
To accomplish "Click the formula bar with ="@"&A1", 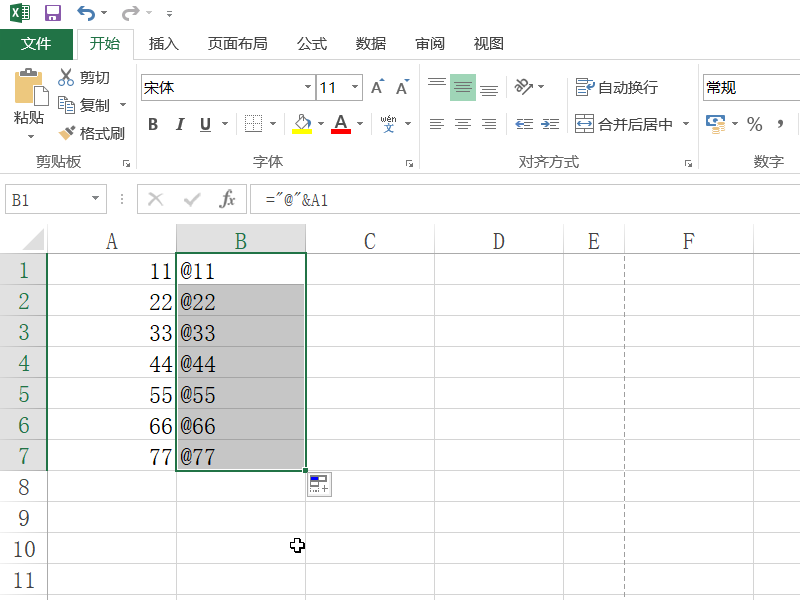I will [x=525, y=199].
